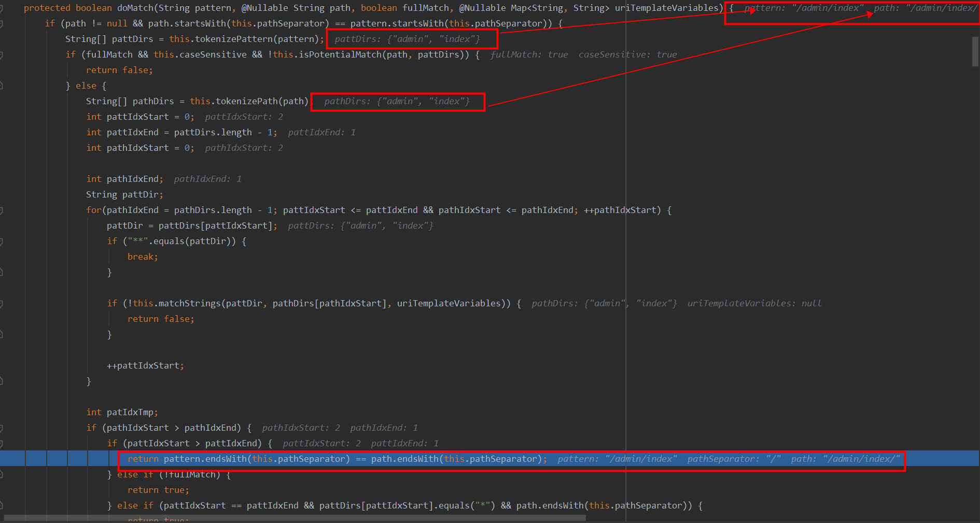Image resolution: width=980 pixels, height=523 pixels.
Task: Click the vertical scrollbar thumb on the right
Action: coord(975,51)
